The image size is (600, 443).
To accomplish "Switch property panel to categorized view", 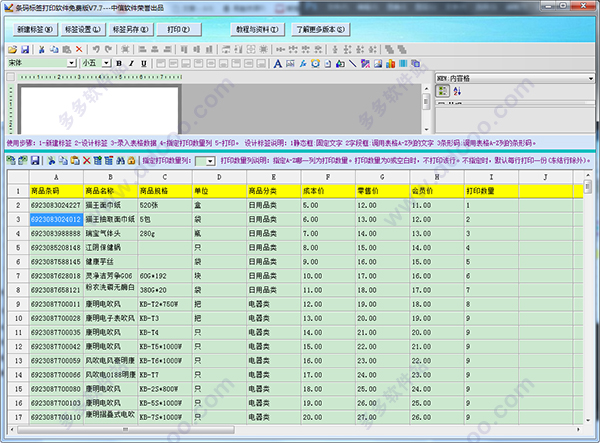I will tap(443, 91).
